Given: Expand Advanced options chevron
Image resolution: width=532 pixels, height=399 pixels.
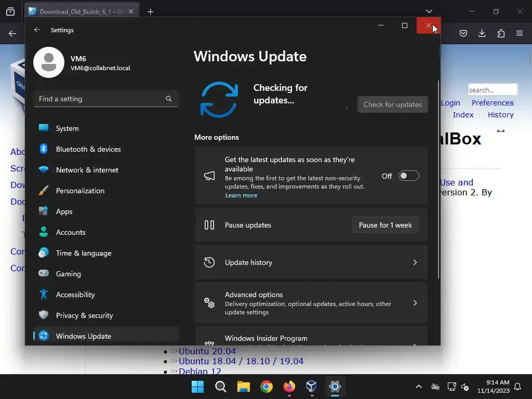Looking at the screenshot, I should 415,303.
